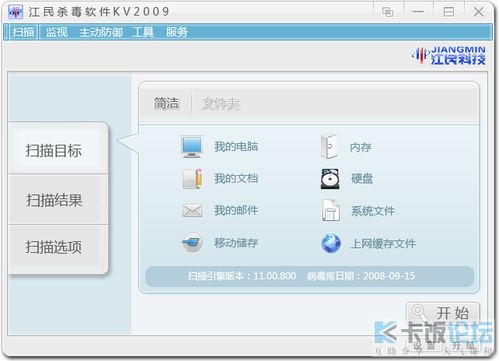Pick the 我的邮件 envelope icon
The height and width of the screenshot is (361, 499).
pyautogui.click(x=192, y=211)
